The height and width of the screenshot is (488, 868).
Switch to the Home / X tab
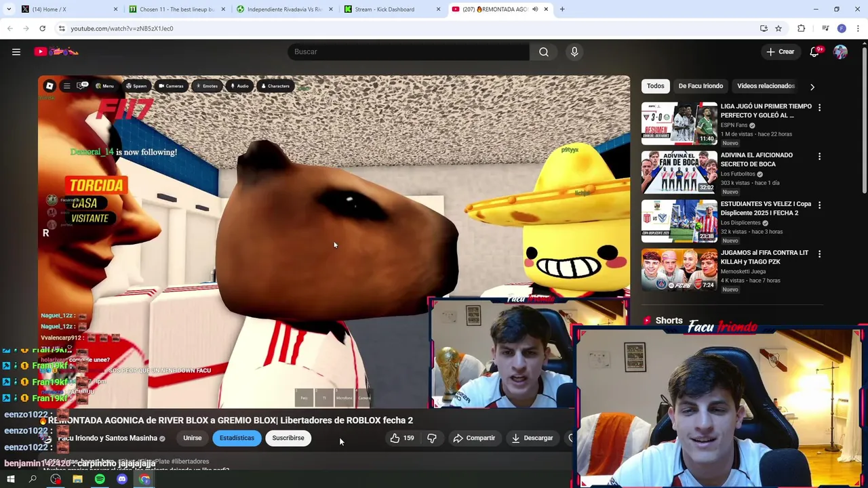[x=70, y=9]
